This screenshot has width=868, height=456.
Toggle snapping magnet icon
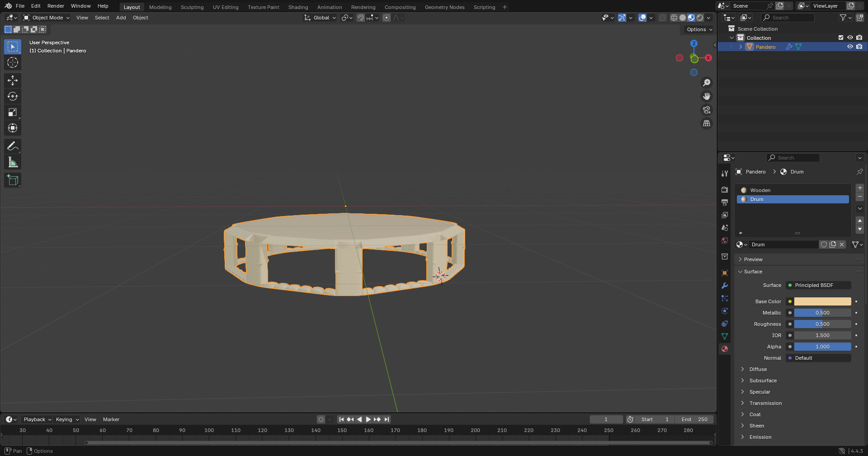(361, 18)
